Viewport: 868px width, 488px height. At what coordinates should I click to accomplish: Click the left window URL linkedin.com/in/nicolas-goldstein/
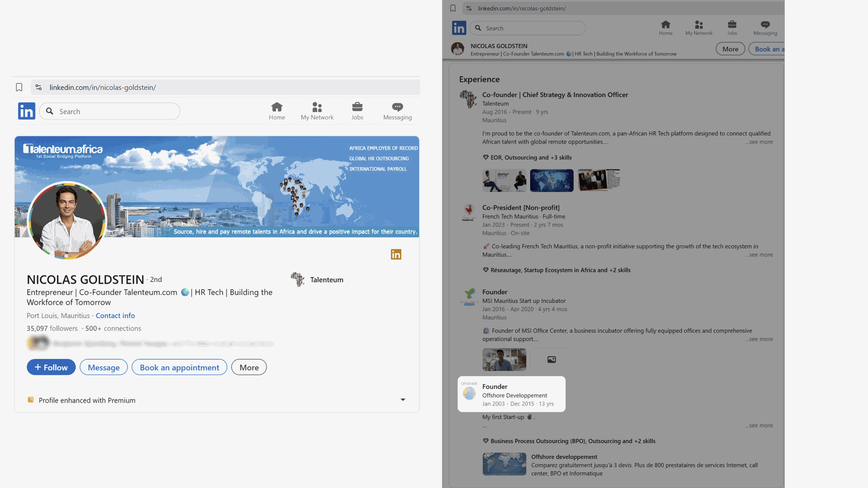click(x=103, y=87)
